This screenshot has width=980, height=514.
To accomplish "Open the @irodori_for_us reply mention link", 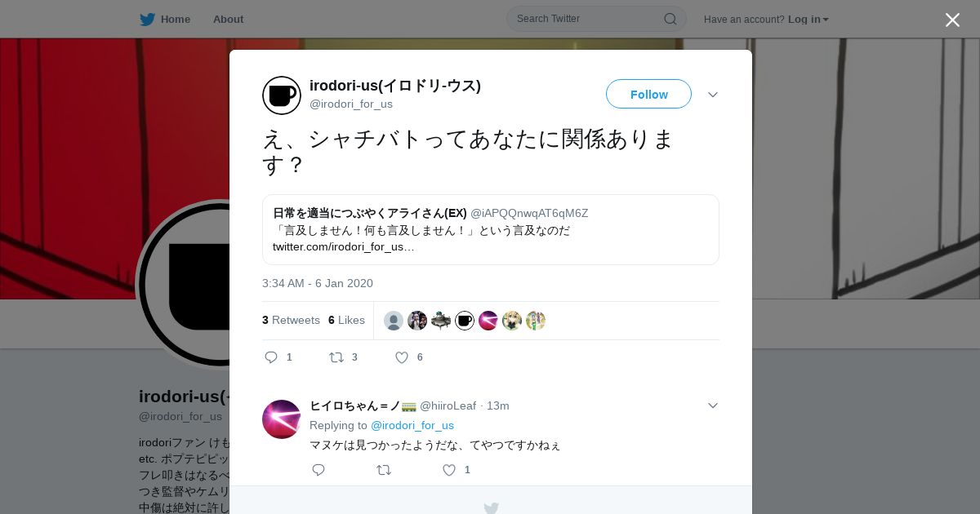I will [x=412, y=425].
